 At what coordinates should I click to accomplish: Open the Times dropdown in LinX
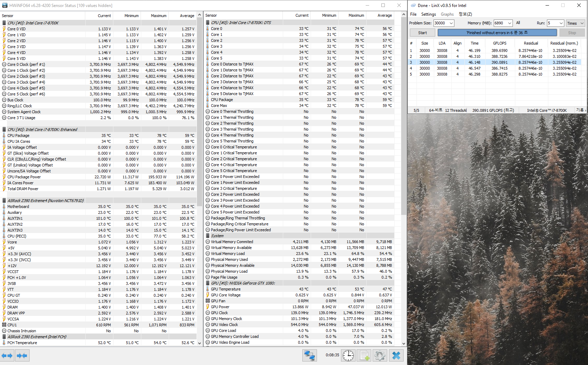click(x=575, y=23)
